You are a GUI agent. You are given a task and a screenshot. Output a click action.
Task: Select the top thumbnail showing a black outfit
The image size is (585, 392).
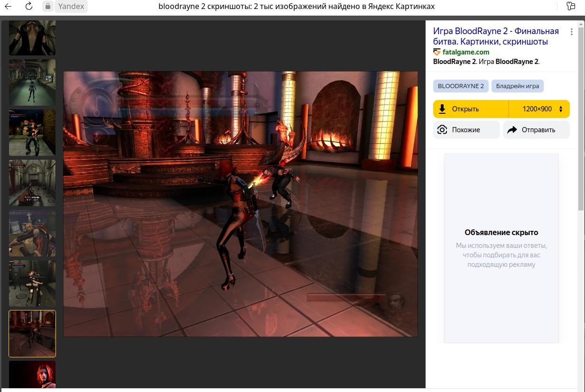(x=32, y=38)
